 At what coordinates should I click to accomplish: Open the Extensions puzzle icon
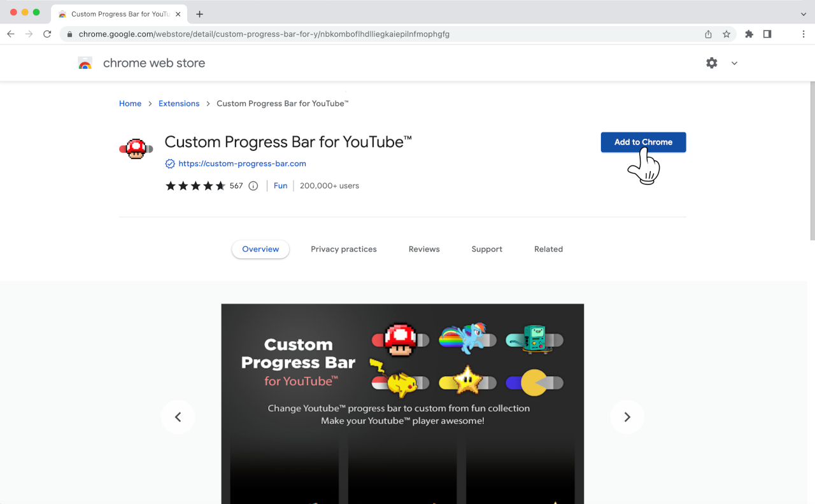[749, 34]
